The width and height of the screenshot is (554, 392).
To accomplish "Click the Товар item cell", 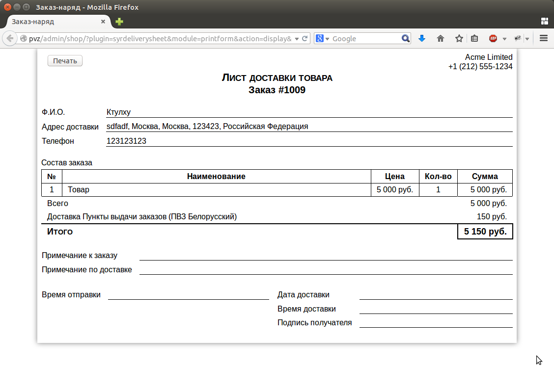I will tap(216, 190).
